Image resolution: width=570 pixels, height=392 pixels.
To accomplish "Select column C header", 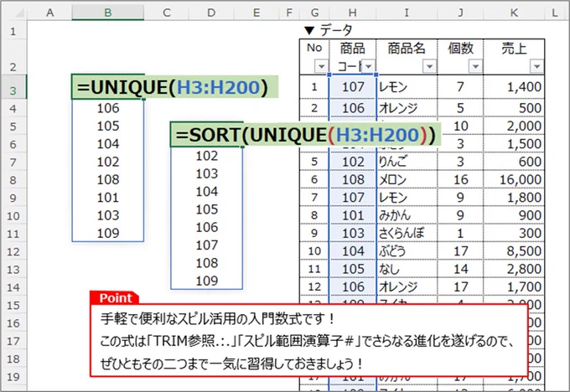I will pyautogui.click(x=167, y=13).
